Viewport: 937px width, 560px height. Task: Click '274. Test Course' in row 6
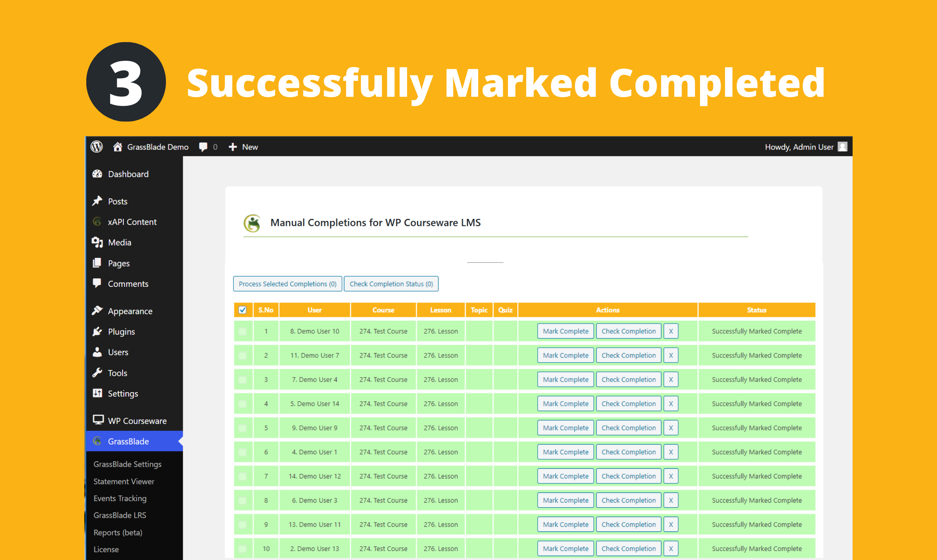(x=383, y=452)
